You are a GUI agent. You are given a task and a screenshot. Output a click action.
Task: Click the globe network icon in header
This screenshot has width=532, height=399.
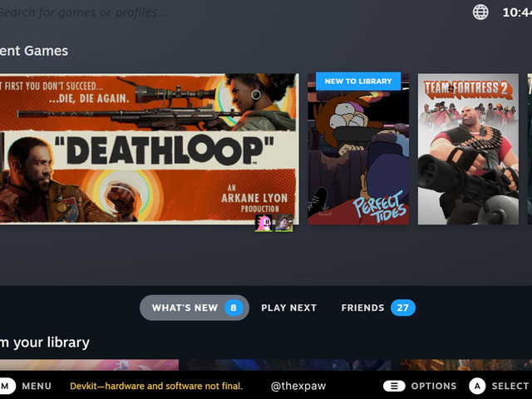coord(480,12)
